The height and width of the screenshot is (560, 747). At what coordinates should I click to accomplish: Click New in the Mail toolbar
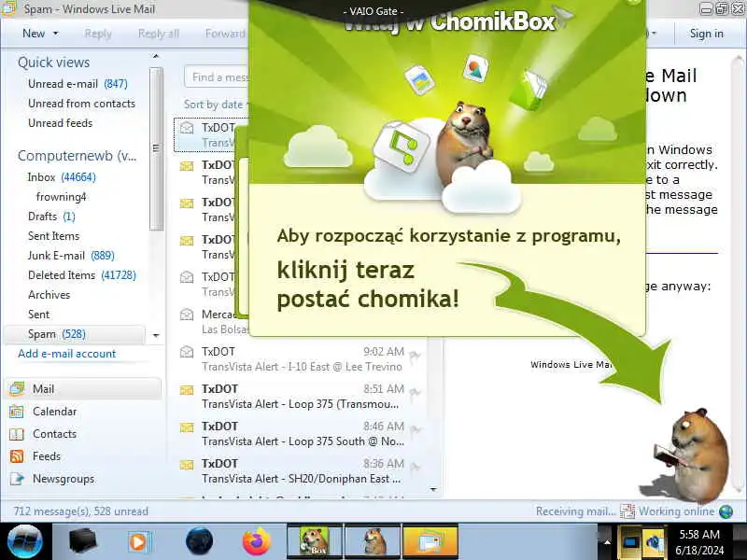[x=34, y=34]
